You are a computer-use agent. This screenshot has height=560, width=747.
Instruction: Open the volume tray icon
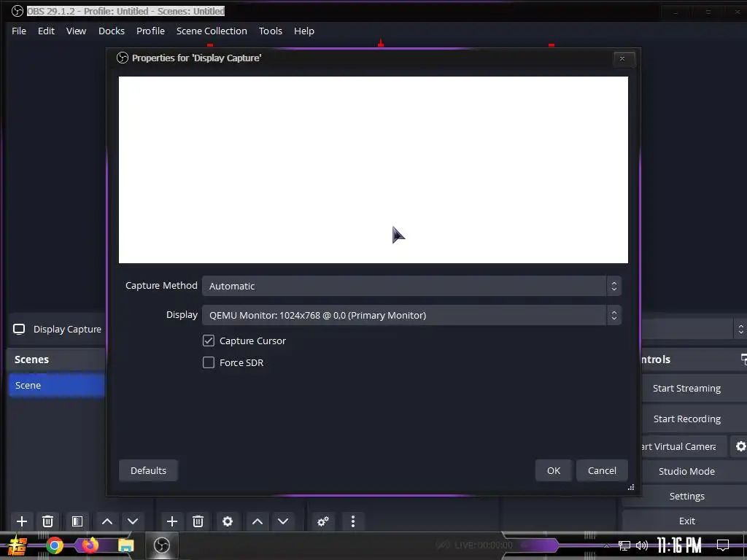point(642,545)
